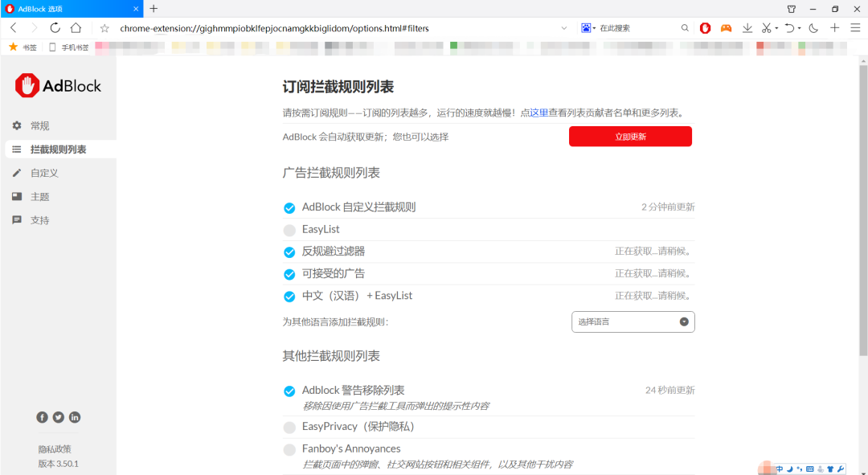The height and width of the screenshot is (475, 868).
Task: Click the 广告拦截规则列表 heading
Action: point(331,173)
